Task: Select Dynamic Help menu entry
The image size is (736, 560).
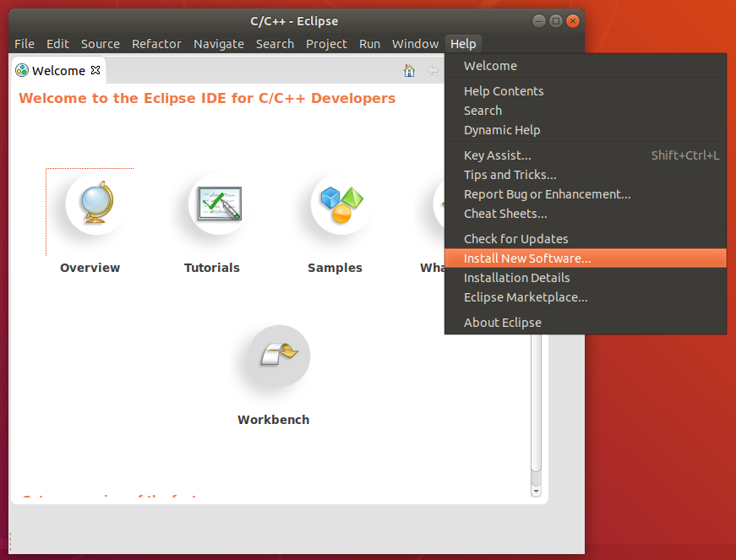Action: tap(586, 130)
